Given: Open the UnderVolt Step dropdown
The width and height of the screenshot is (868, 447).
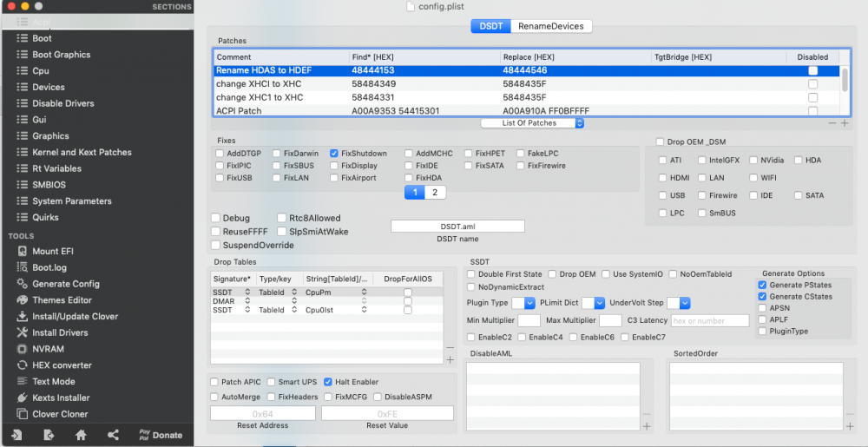Looking at the screenshot, I should (679, 303).
